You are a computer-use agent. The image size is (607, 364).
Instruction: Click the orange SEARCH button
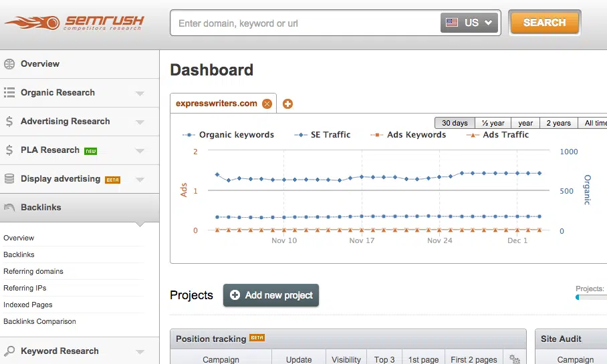(x=544, y=23)
